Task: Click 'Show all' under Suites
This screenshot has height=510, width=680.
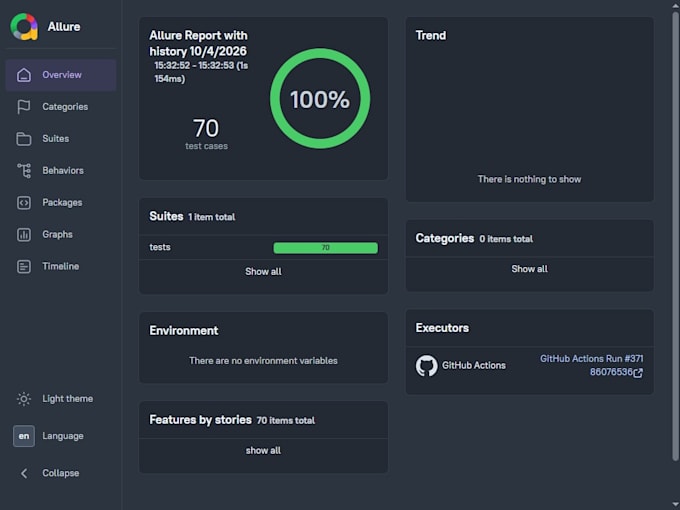Action: pos(263,271)
